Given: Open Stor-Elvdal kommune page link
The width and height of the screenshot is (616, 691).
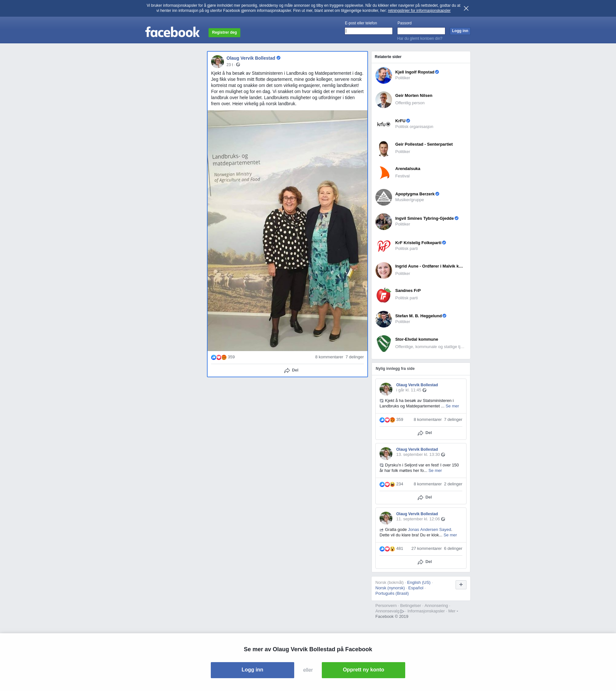Looking at the screenshot, I should coord(416,339).
